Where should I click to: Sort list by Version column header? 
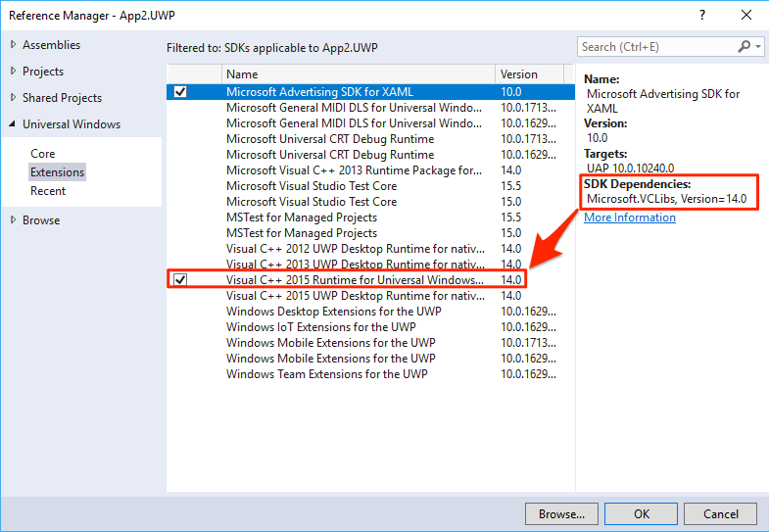pos(530,74)
